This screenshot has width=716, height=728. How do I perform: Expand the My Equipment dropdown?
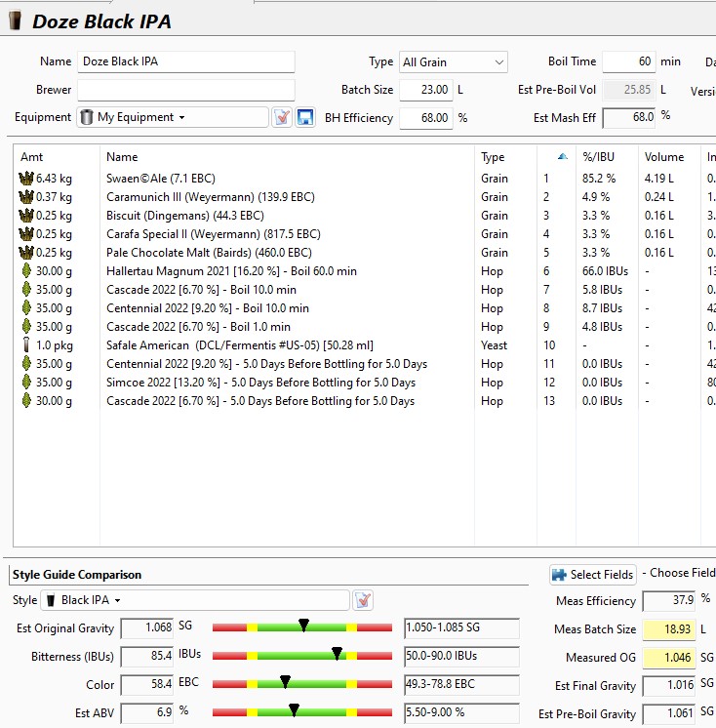(173, 117)
